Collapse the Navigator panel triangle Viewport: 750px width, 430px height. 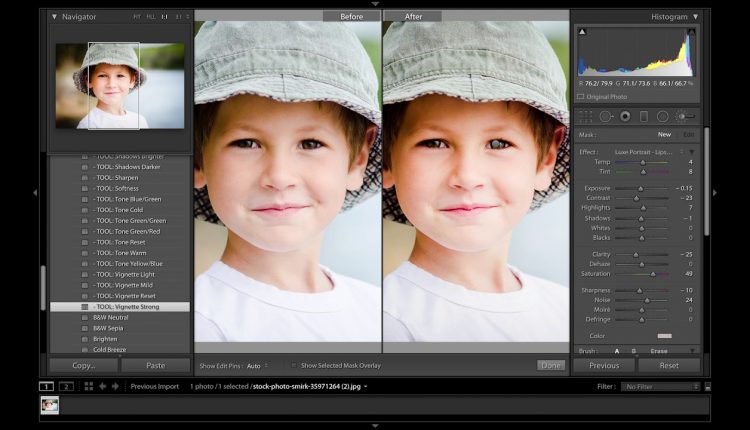pyautogui.click(x=54, y=17)
